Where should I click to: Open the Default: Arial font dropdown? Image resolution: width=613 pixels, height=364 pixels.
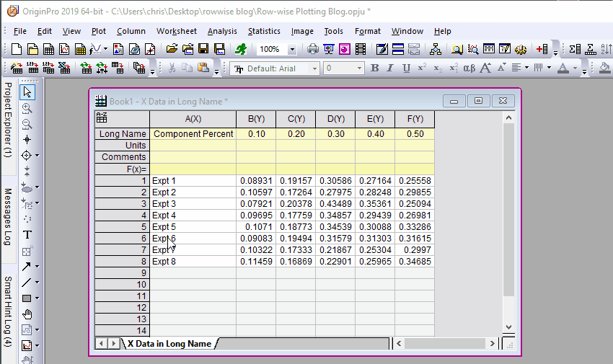pos(314,68)
